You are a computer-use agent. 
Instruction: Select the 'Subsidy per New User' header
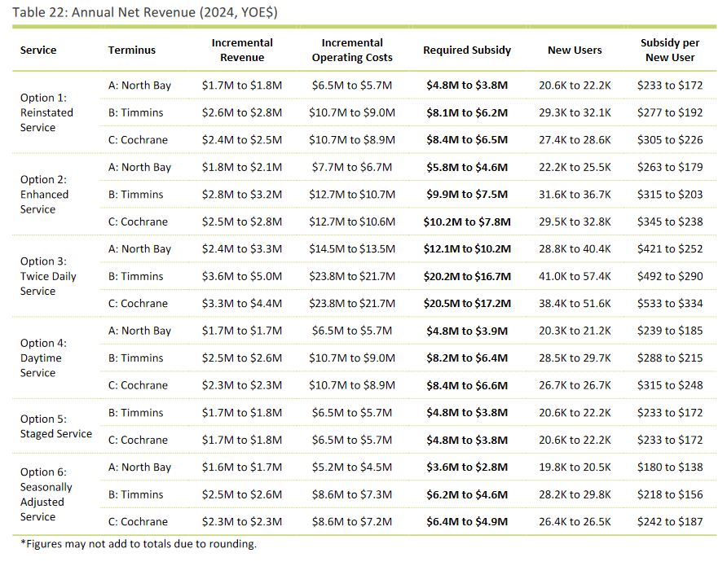pyautogui.click(x=670, y=50)
